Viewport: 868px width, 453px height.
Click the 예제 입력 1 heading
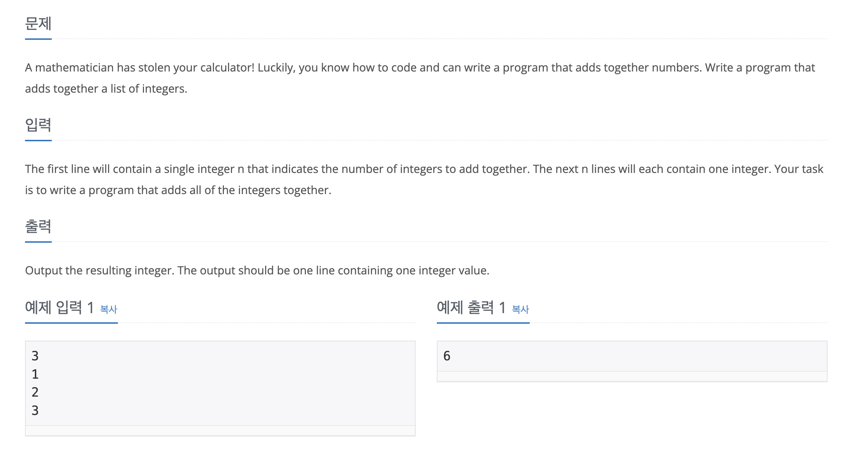click(x=59, y=308)
